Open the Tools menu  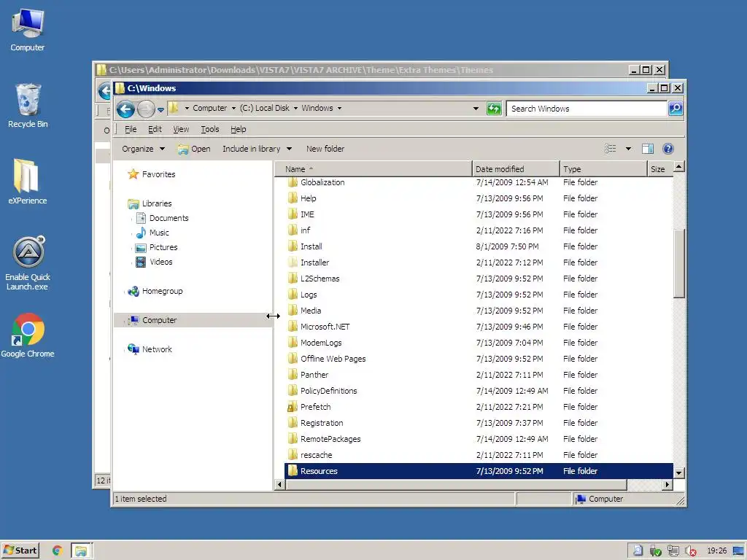[209, 129]
